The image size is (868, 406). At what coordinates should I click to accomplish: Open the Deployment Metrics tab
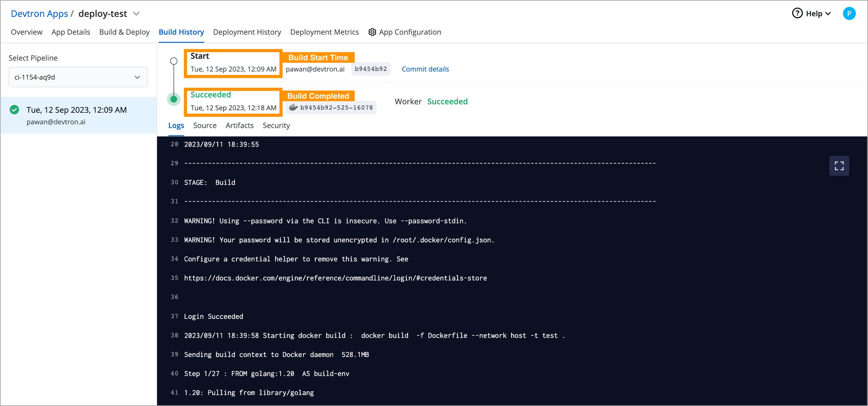coord(324,32)
